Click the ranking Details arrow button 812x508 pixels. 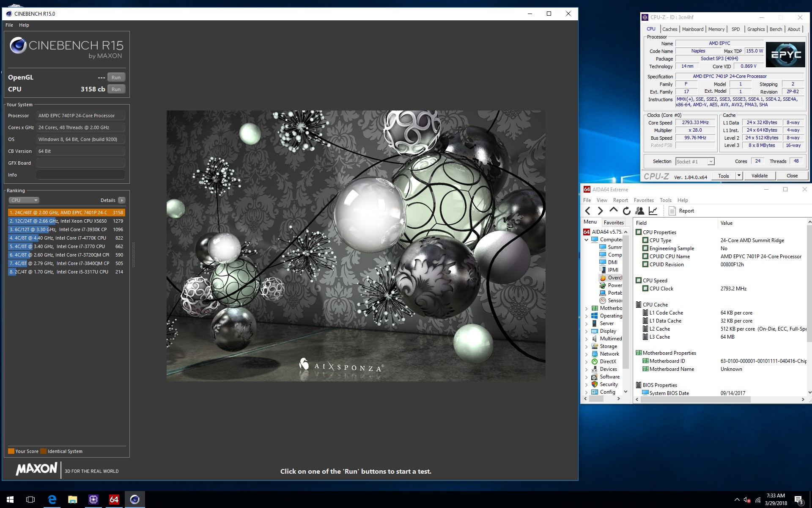(x=121, y=200)
